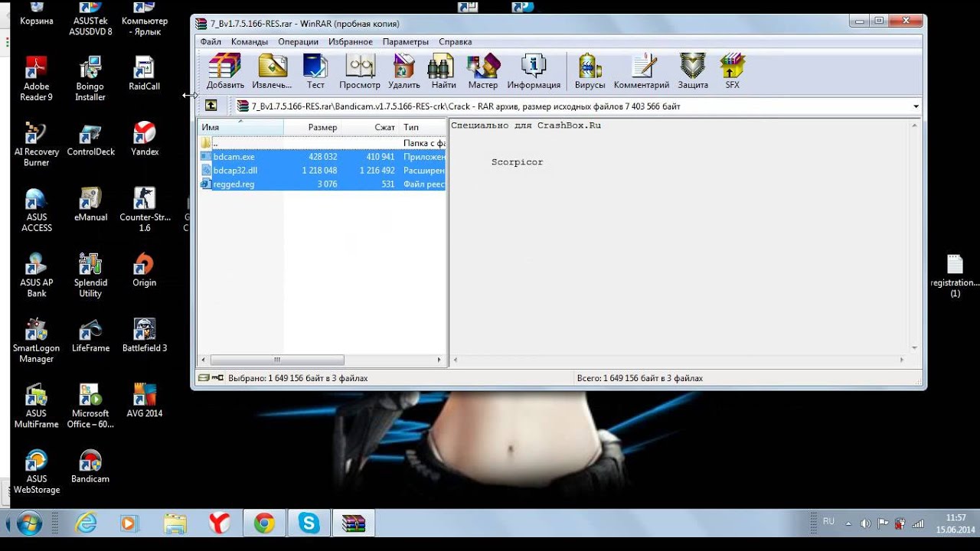Click the Вирусы (virus scan) icon
Screen dimensions: 980x551
point(590,70)
